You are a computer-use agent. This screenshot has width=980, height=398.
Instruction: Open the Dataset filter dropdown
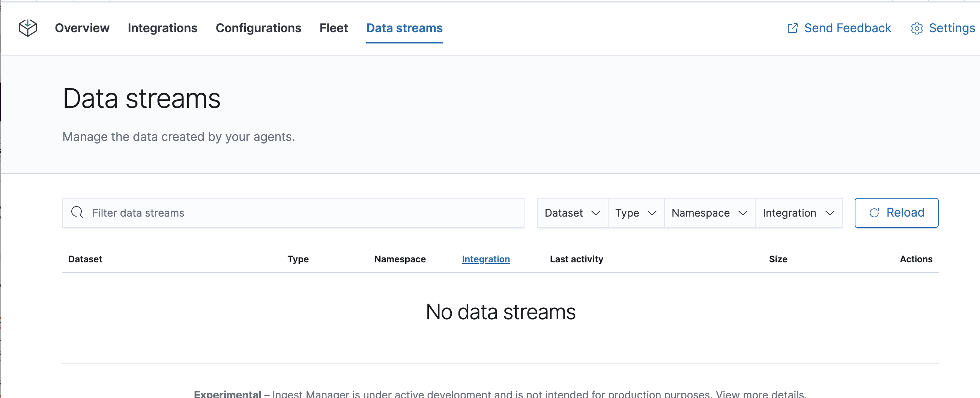tap(572, 212)
